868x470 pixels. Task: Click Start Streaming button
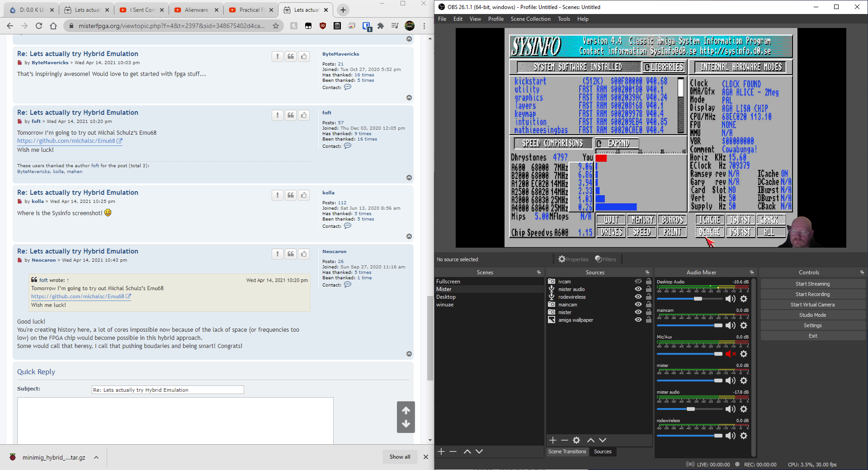812,284
